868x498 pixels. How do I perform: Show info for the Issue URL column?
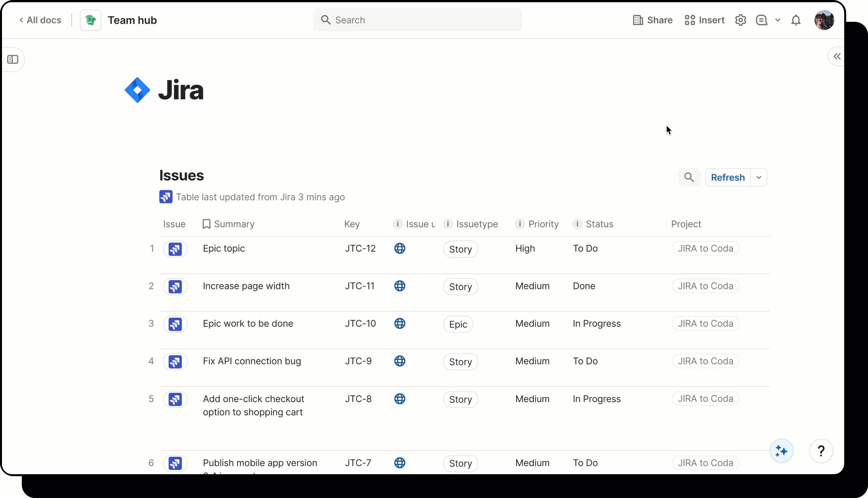pos(397,224)
